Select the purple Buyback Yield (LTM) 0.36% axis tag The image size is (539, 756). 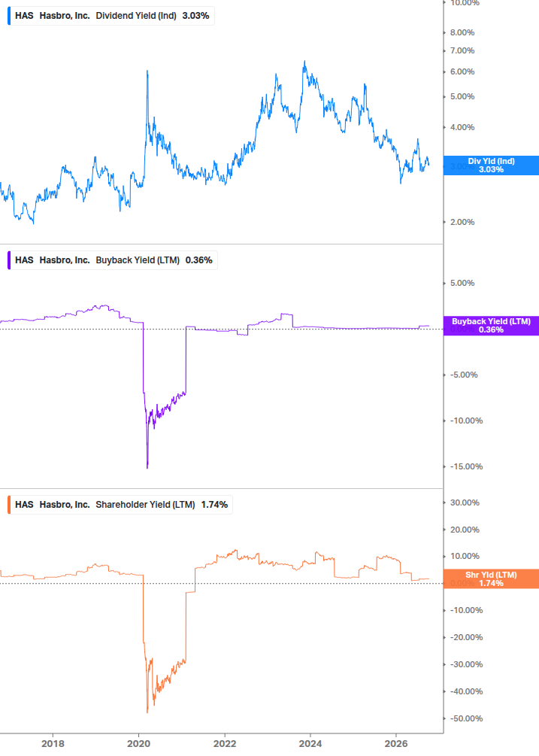491,326
